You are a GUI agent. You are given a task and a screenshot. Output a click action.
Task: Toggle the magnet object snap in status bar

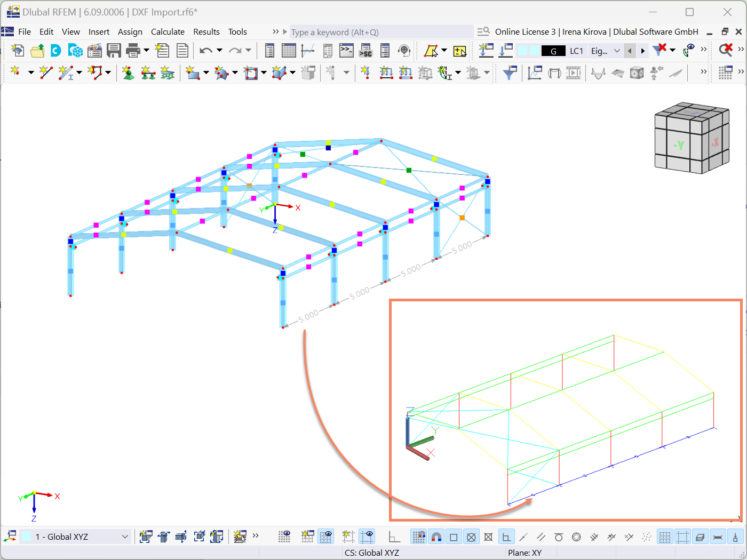click(436, 536)
